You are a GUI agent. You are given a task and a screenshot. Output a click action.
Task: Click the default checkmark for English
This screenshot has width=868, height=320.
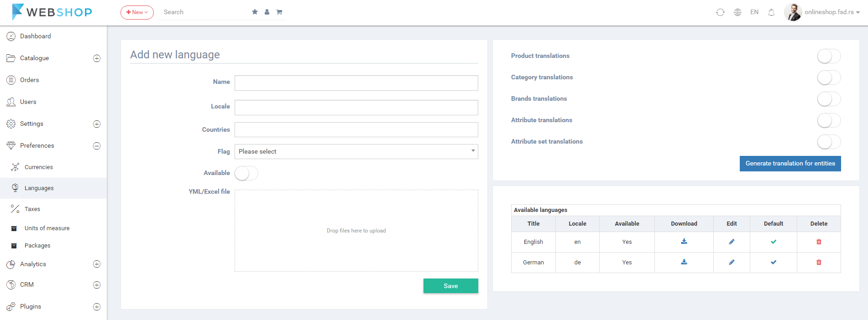click(774, 242)
